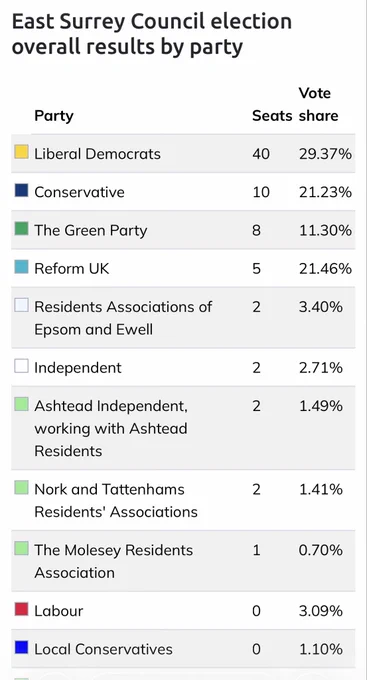The width and height of the screenshot is (367, 680).
Task: Select the Liberal Democrats party name
Action: click(98, 154)
